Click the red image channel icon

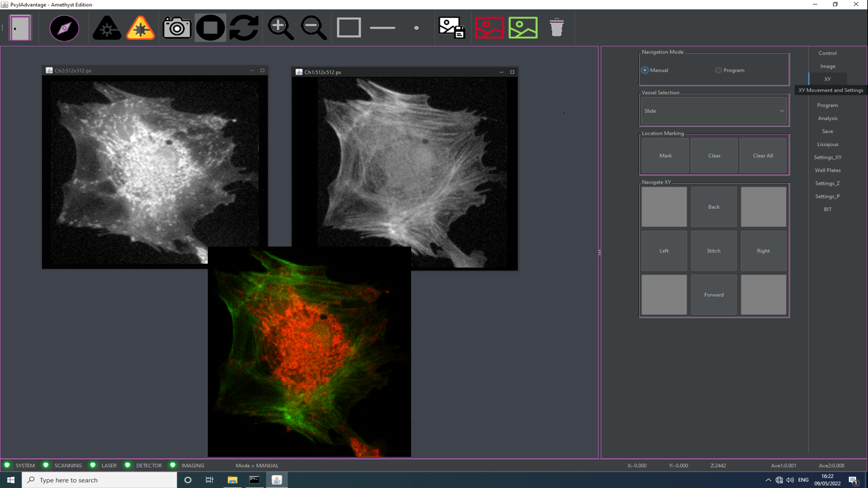coord(489,28)
